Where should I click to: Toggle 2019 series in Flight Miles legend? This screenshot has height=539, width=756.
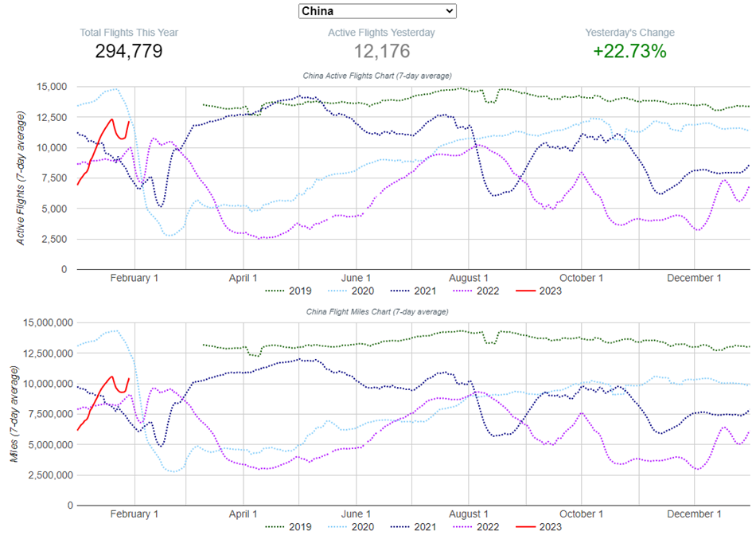(x=288, y=526)
